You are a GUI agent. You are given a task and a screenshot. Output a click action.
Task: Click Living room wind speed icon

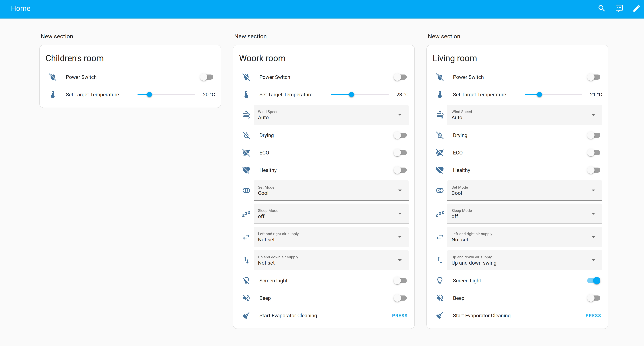point(440,115)
